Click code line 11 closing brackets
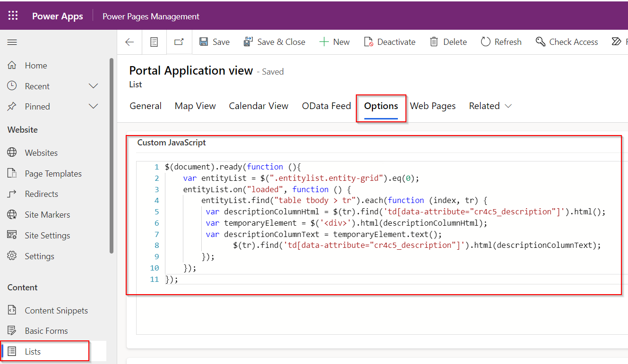The image size is (628, 364). pos(172,279)
